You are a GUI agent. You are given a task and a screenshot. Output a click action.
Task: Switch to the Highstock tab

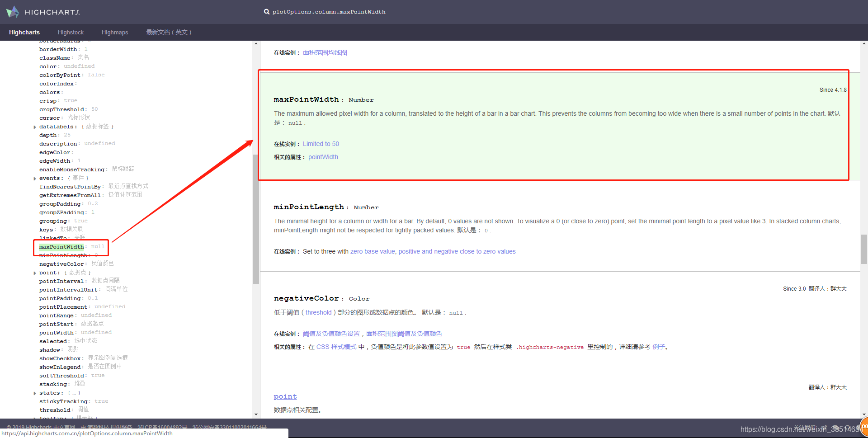click(x=71, y=32)
